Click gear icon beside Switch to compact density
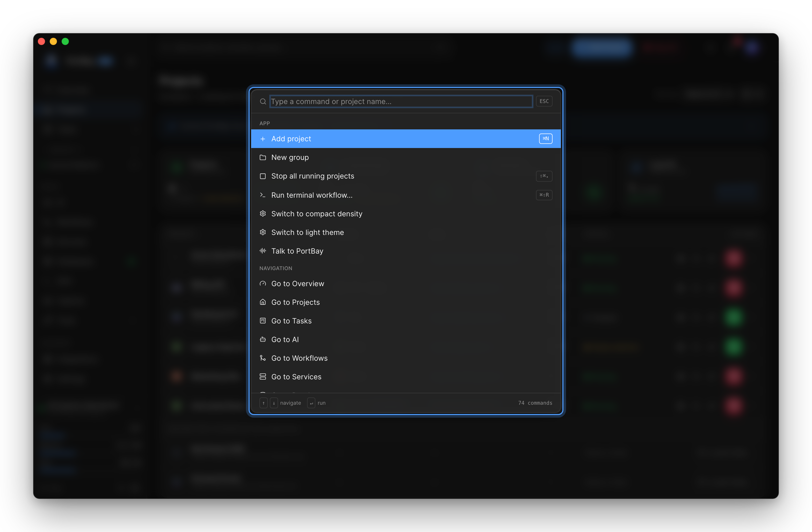Image resolution: width=812 pixels, height=532 pixels. [x=263, y=214]
